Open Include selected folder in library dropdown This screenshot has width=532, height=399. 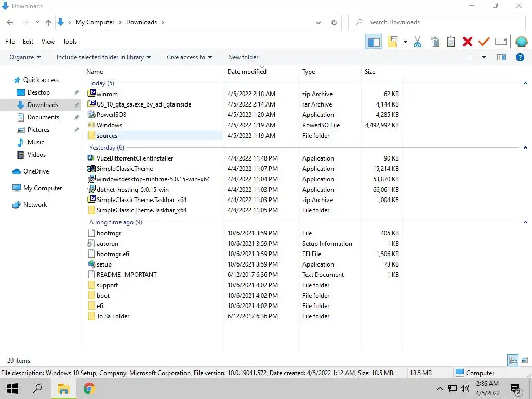coord(103,57)
